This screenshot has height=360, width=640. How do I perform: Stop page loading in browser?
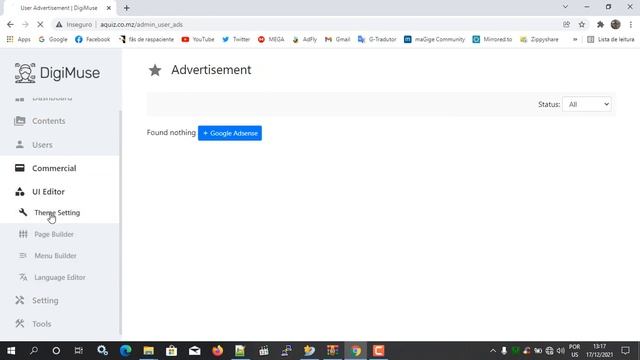40,24
